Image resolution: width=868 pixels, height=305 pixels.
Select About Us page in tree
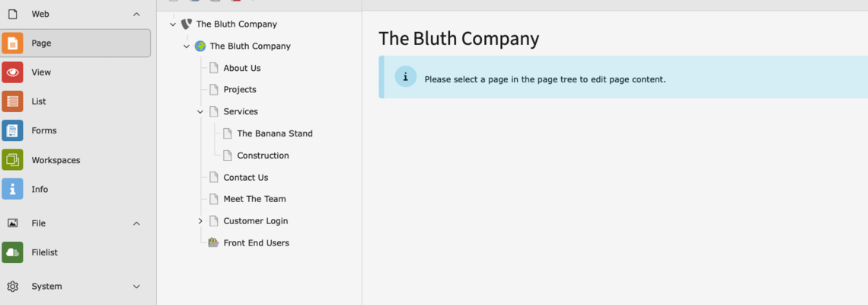[x=242, y=68]
